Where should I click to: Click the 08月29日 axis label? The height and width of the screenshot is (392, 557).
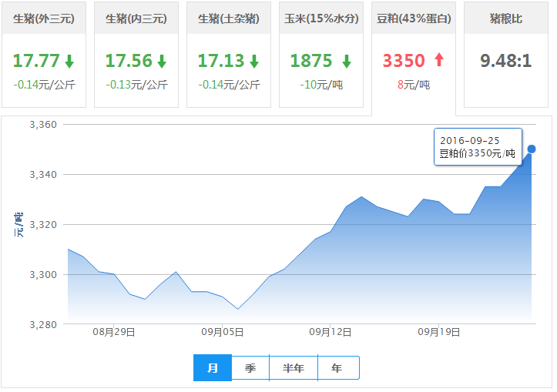pyautogui.click(x=114, y=333)
